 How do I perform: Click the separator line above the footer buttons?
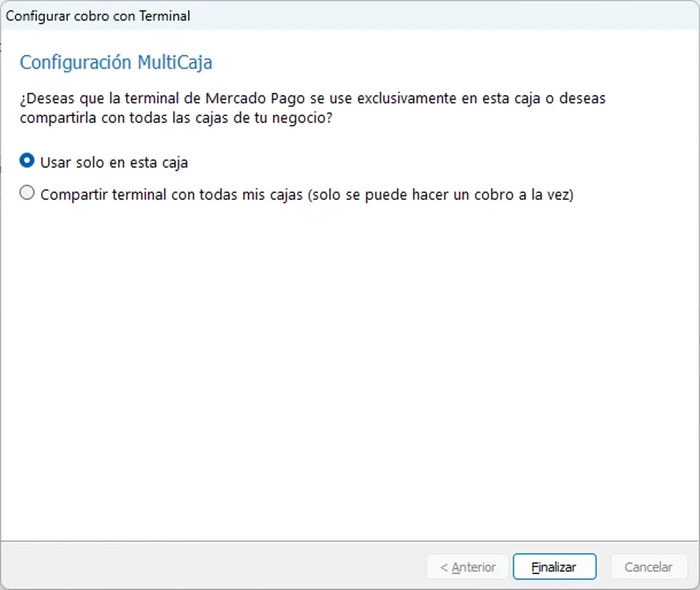point(350,541)
